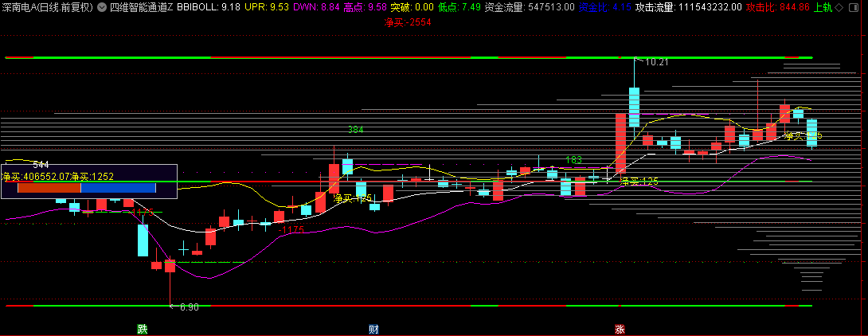Click the blue 财 marker on the time axis
The width and height of the screenshot is (868, 336).
[374, 330]
